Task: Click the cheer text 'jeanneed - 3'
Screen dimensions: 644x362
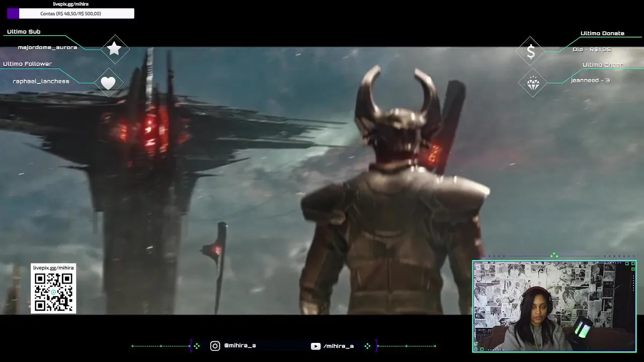Action: [590, 80]
